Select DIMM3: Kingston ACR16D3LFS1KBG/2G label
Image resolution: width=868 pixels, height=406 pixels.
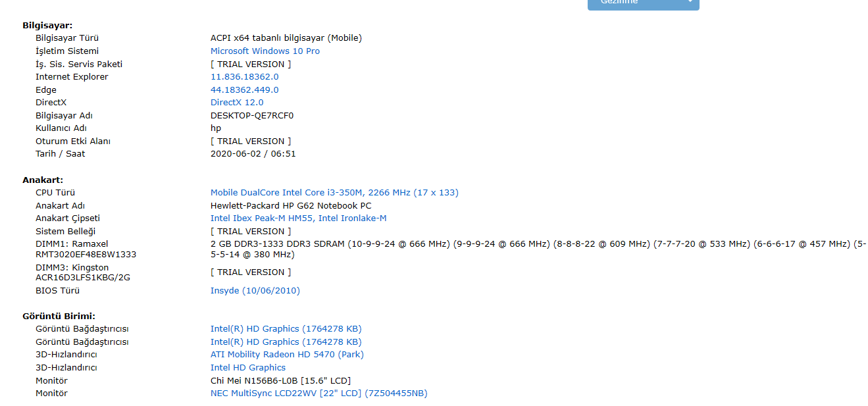83,272
